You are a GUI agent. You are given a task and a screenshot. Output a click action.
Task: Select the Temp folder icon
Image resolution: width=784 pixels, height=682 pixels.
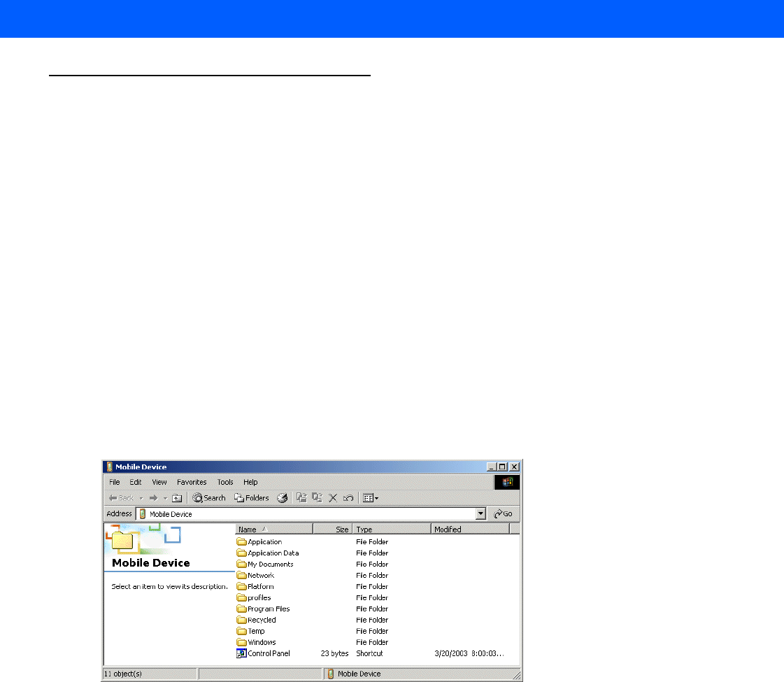241,631
